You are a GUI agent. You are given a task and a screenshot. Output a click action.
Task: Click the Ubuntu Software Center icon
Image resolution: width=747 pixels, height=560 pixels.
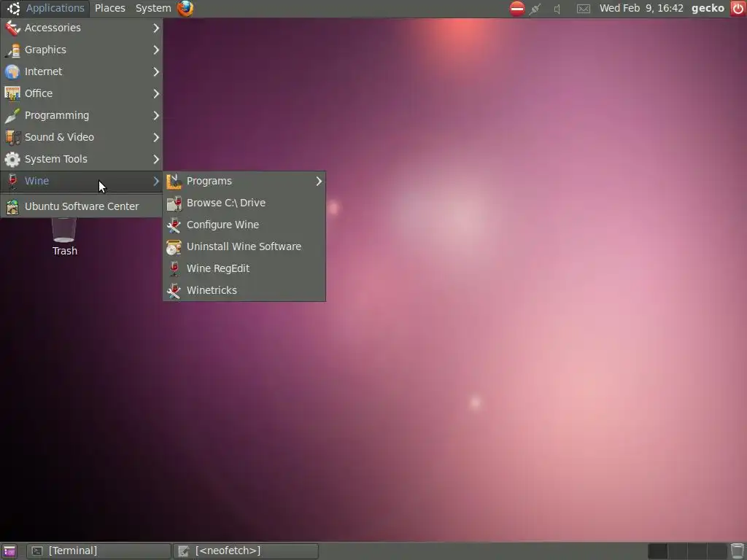point(12,206)
